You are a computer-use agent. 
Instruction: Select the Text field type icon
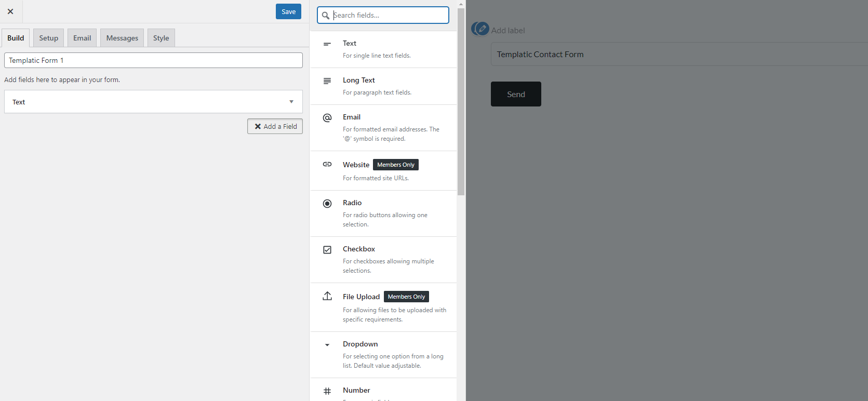[327, 44]
